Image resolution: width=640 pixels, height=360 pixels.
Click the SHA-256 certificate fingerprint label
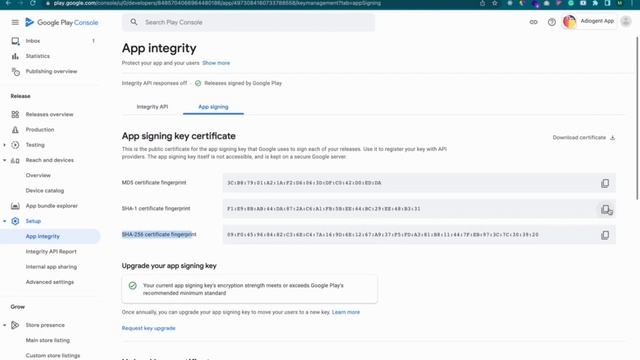(159, 234)
